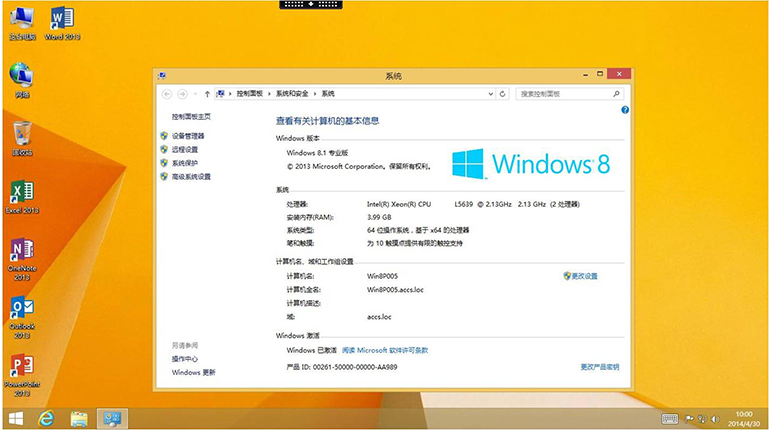Open the Recycle Bin desktop icon
This screenshot has width=770, height=430.
coord(22,138)
